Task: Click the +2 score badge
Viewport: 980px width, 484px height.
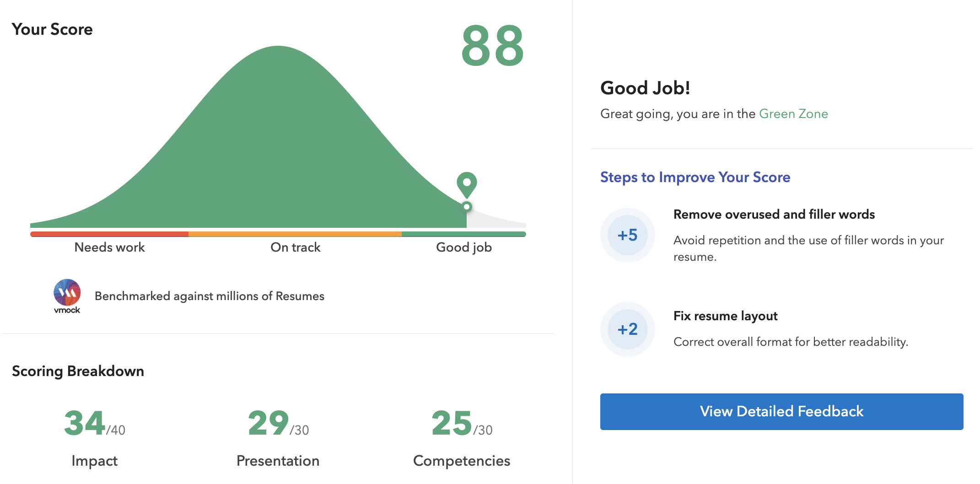Action: coord(627,329)
